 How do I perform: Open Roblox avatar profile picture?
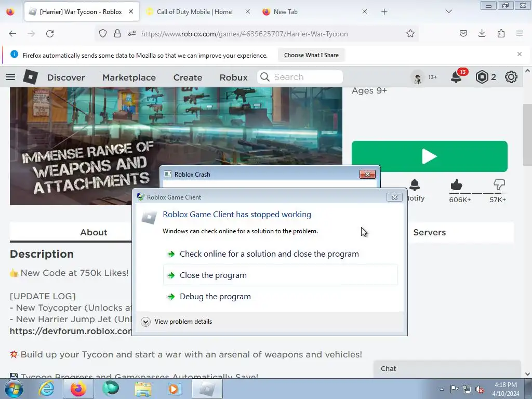coord(418,77)
